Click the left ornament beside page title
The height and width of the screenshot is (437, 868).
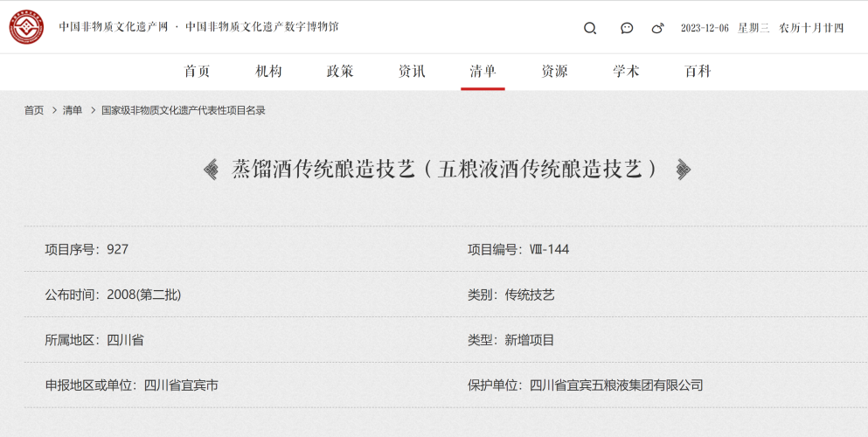[211, 170]
